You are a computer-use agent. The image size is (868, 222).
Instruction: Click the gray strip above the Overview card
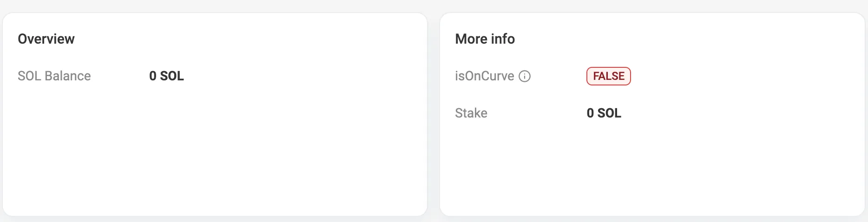[215, 6]
